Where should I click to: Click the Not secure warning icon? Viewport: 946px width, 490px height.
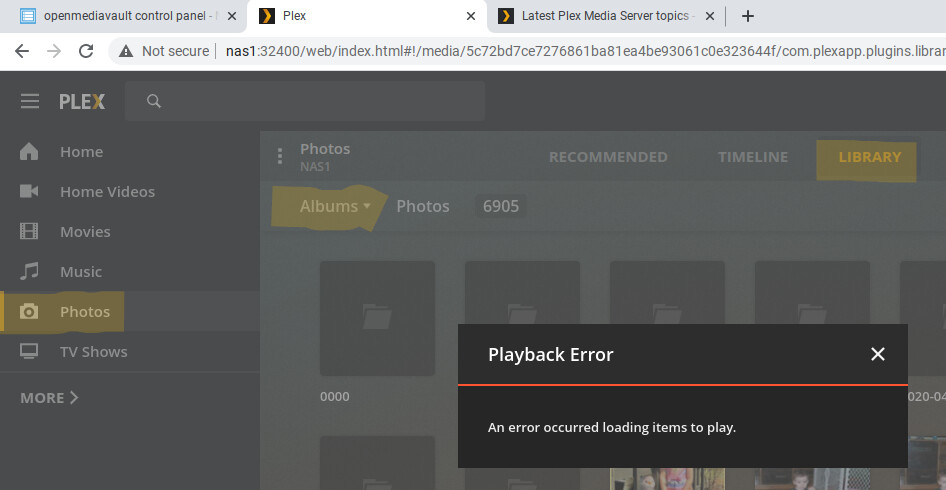[125, 51]
